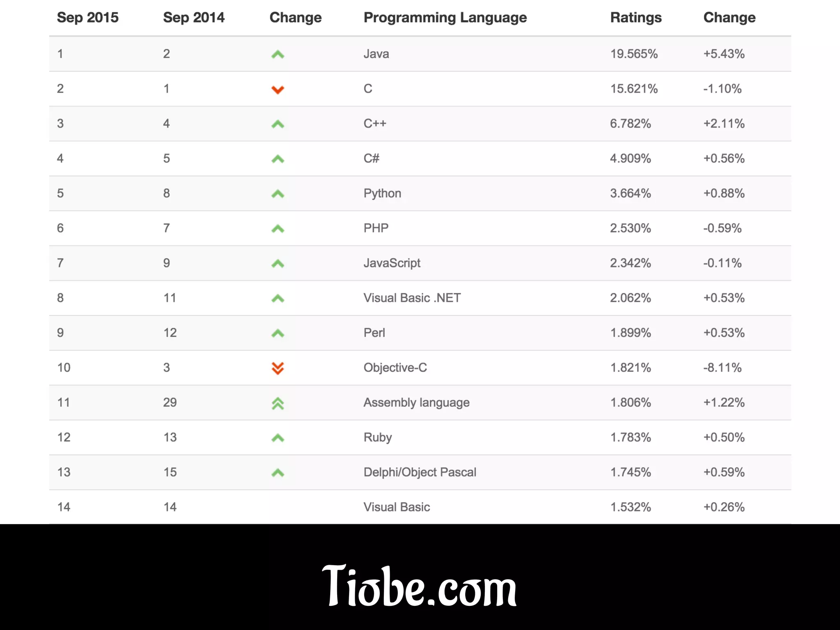
Task: Click the Sep 2015 column header
Action: click(87, 18)
